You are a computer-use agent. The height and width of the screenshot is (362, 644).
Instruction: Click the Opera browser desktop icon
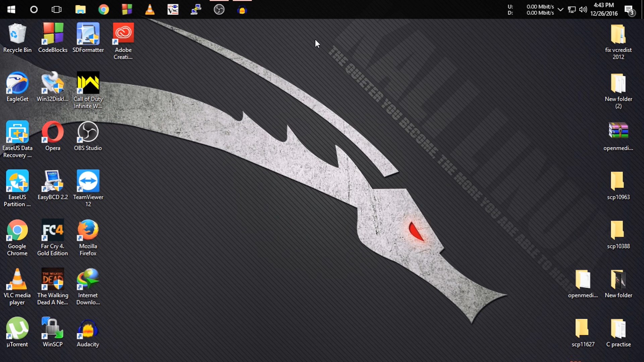coord(53,136)
